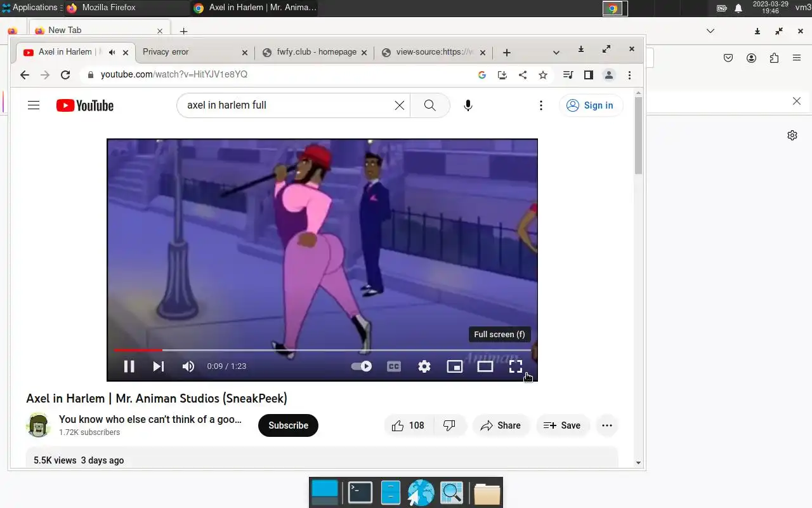Click the Sign in button
The width and height of the screenshot is (812, 508).
click(x=591, y=105)
